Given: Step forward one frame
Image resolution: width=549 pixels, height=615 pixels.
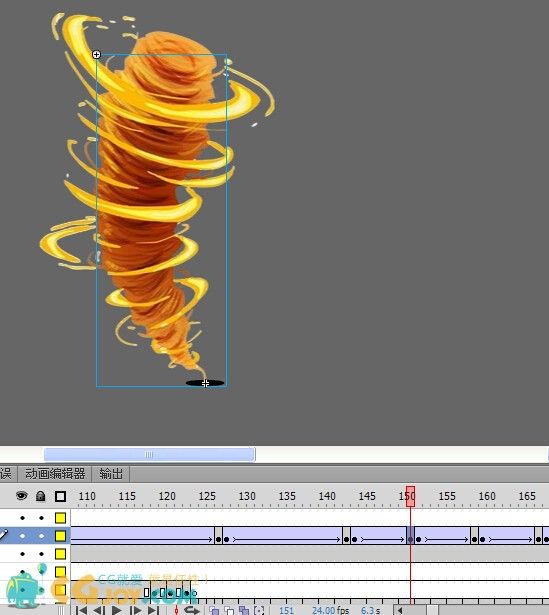Looking at the screenshot, I should click(x=135, y=610).
